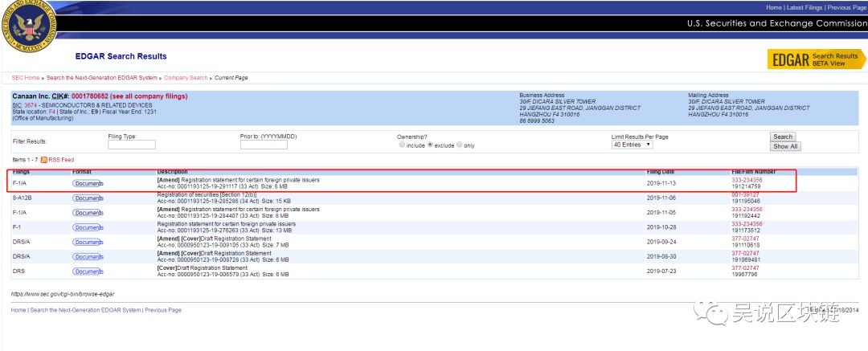Image resolution: width=868 pixels, height=351 pixels.
Task: Click the DRS filing type cell
Action: point(18,271)
